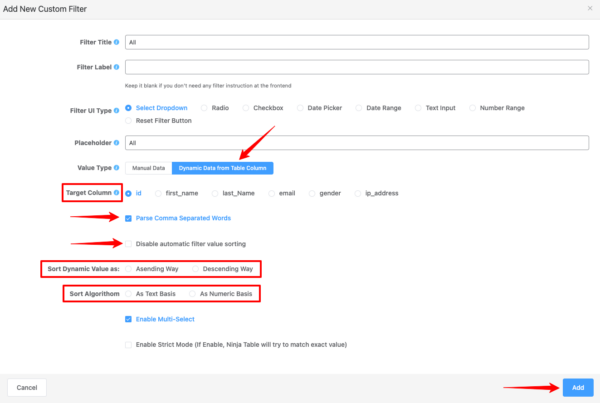Click the Value Type info icon
This screenshot has height=403, width=600.
click(116, 168)
